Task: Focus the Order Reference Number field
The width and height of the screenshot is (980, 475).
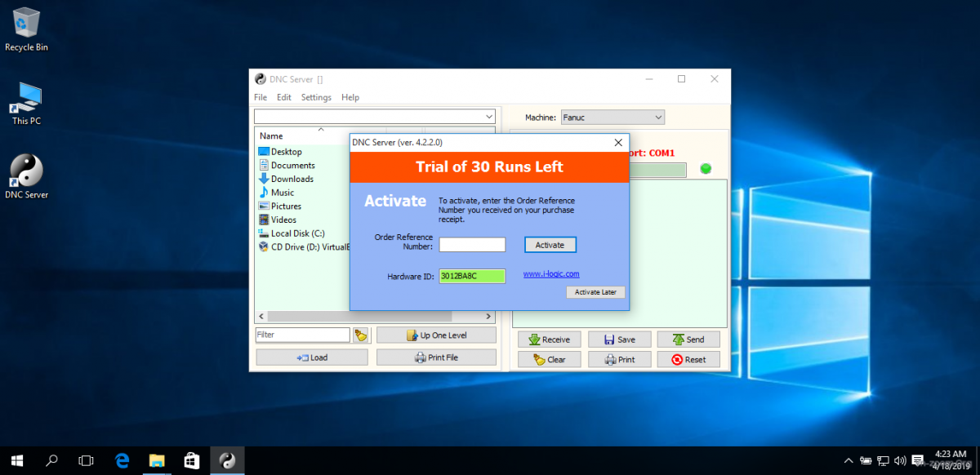Action: (472, 245)
